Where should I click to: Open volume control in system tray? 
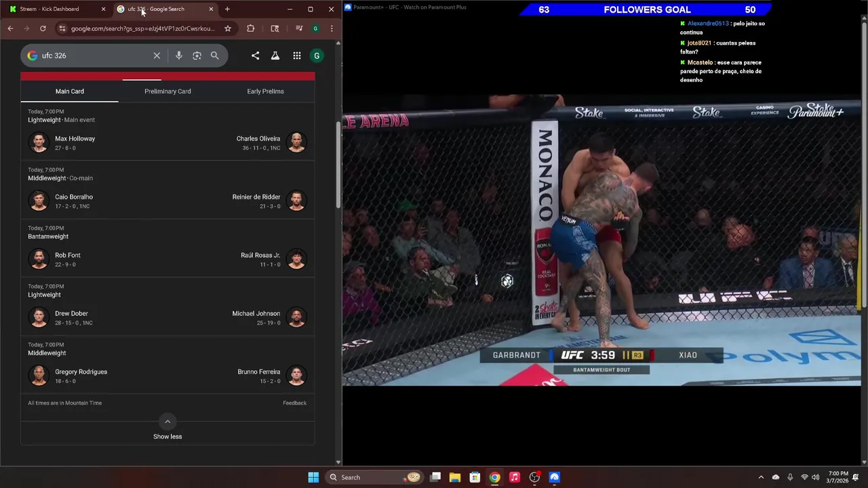point(816,477)
